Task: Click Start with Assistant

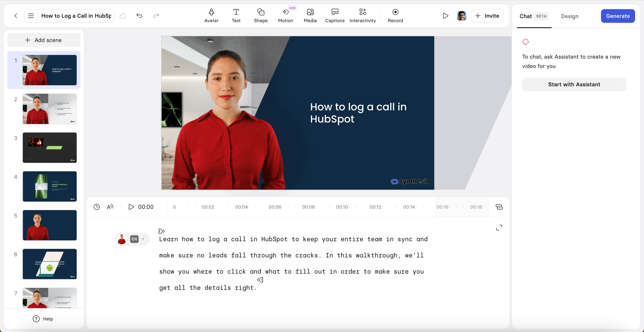Action: click(x=574, y=84)
